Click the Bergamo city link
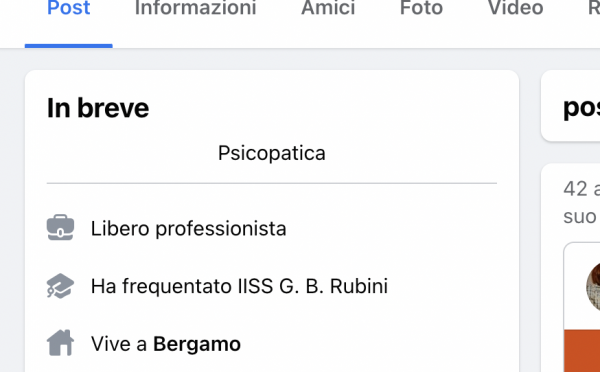The image size is (600, 372). 197,344
